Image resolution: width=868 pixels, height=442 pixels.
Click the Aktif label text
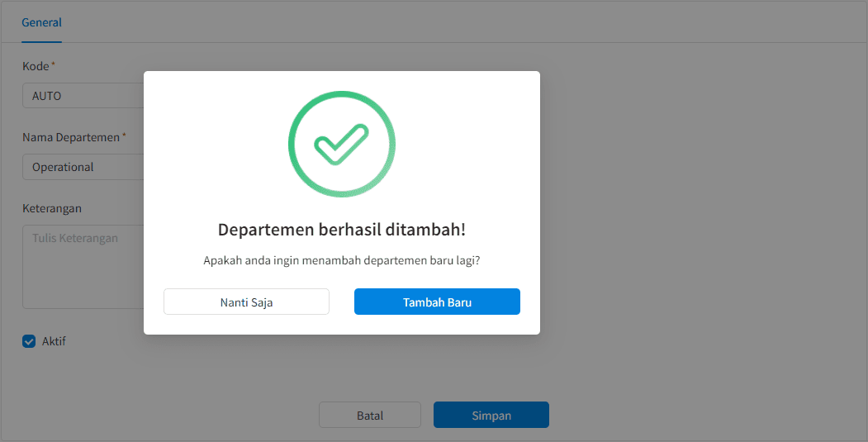[54, 341]
